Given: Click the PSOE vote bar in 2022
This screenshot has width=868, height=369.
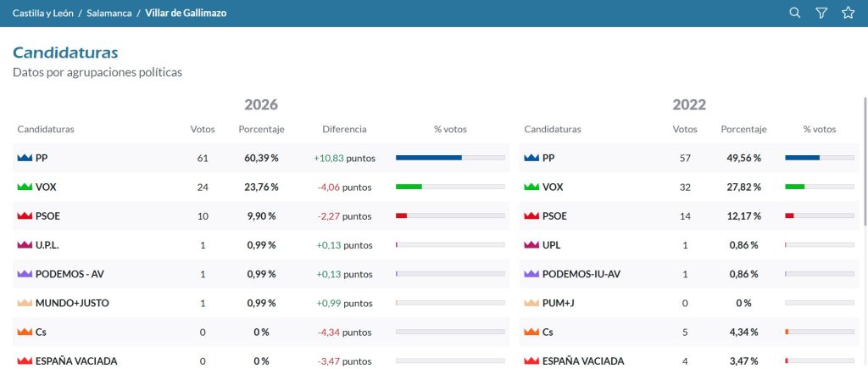Looking at the screenshot, I should pos(820,215).
